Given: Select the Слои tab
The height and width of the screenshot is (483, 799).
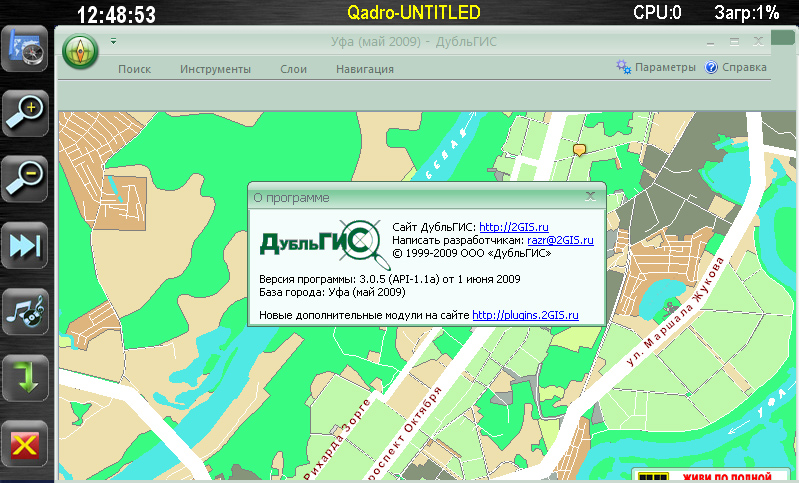Looking at the screenshot, I should (293, 69).
